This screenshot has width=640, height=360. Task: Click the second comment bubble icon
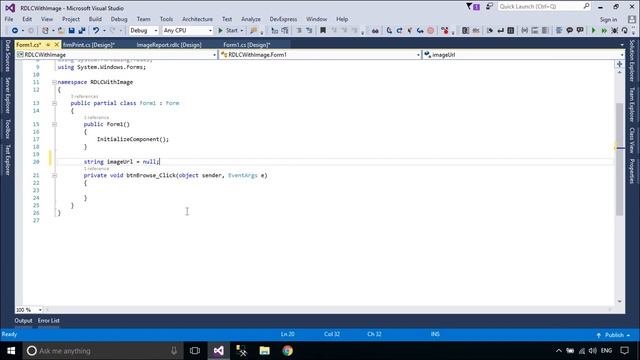(580, 31)
